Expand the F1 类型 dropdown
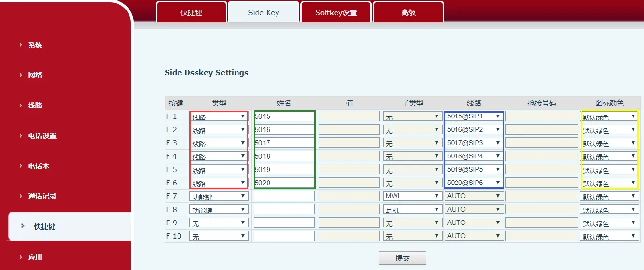 pyautogui.click(x=219, y=116)
